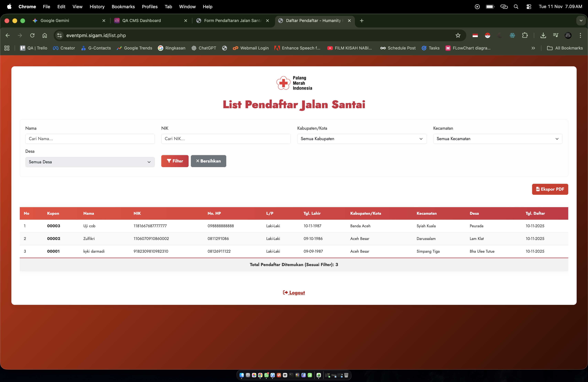Open the macOS Control Center icon
Image resolution: width=588 pixels, height=382 pixels.
(529, 7)
